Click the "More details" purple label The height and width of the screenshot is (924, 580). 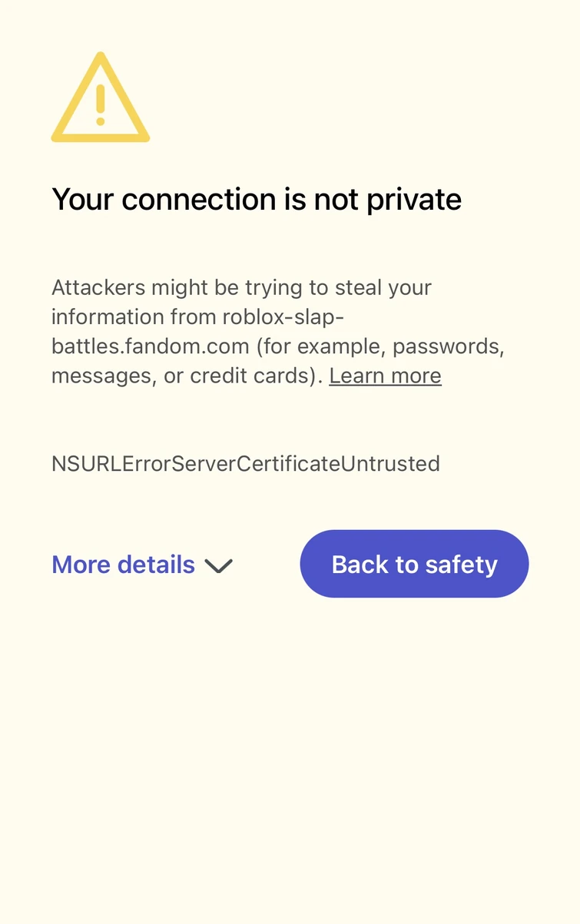click(123, 565)
